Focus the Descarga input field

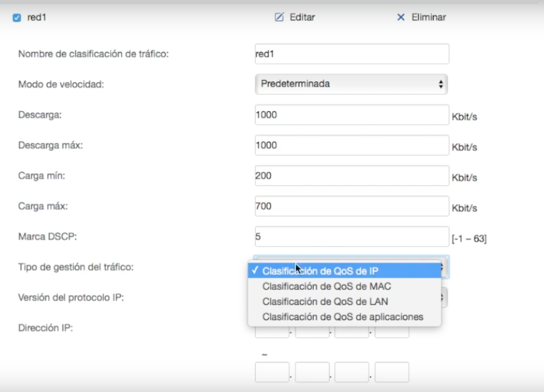pyautogui.click(x=351, y=115)
